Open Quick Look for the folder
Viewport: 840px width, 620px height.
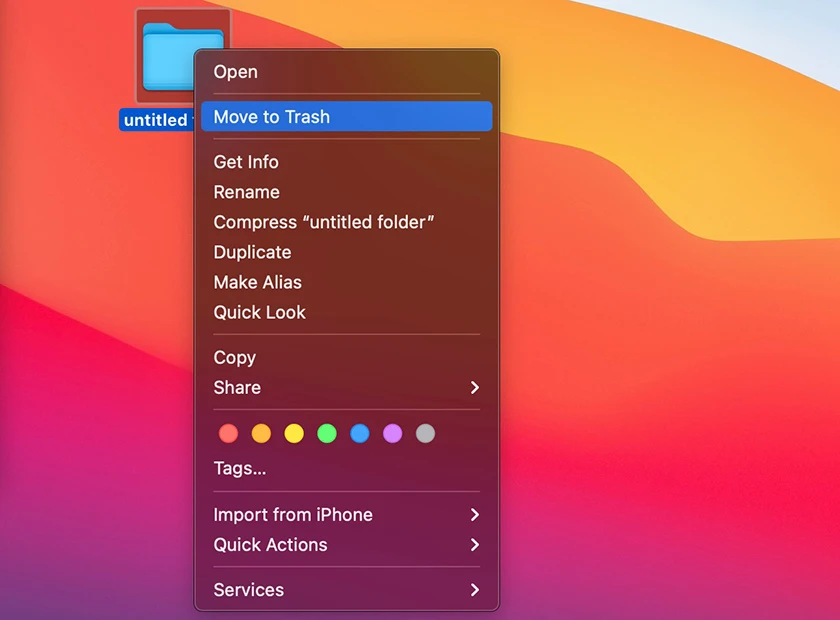[x=347, y=312]
